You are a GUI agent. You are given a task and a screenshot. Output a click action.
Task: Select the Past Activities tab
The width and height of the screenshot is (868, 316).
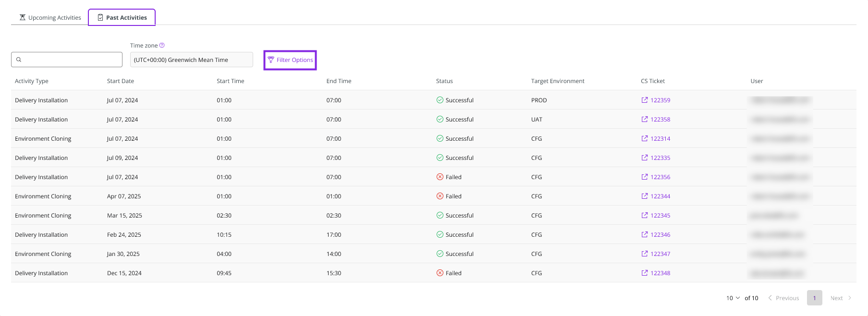point(122,17)
